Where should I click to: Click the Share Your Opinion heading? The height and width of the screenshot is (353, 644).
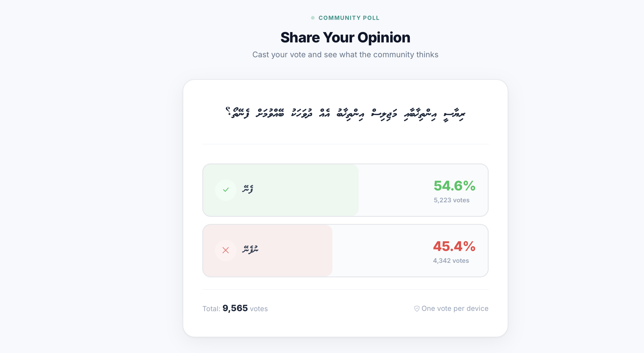tap(345, 38)
